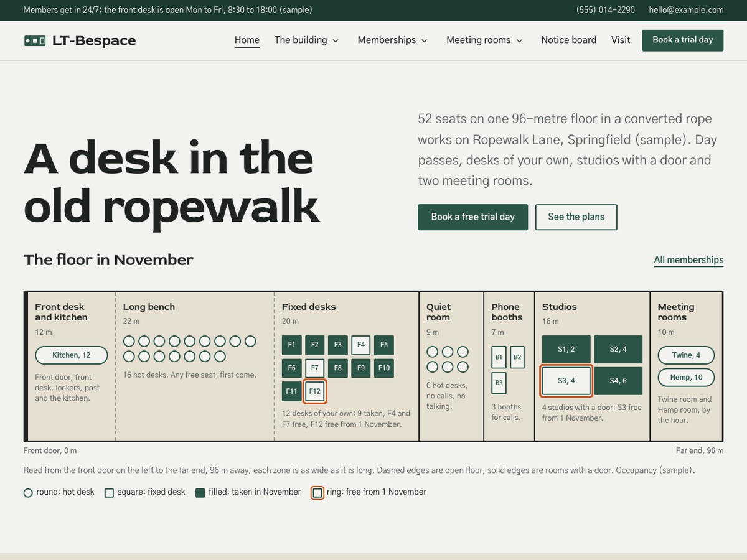Select studio S1, 2
Screen dimensions: 747x560
pyautogui.click(x=566, y=350)
